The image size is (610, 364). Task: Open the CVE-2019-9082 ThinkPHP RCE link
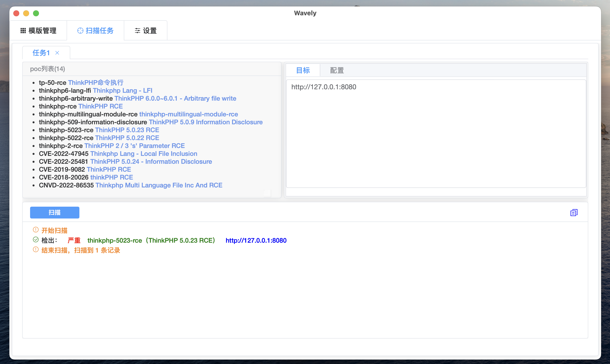click(109, 169)
